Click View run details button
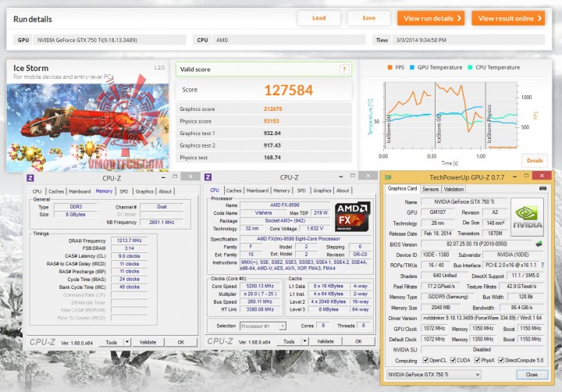The width and height of the screenshot is (562, 392). point(431,18)
